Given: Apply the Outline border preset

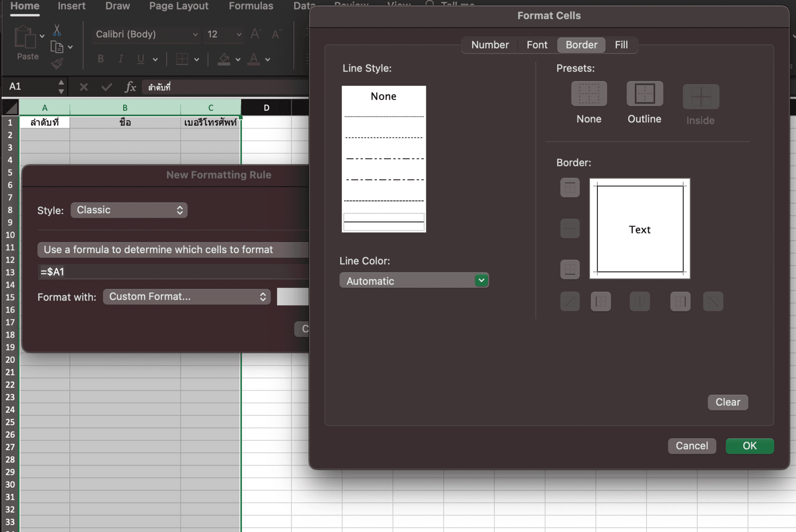Looking at the screenshot, I should 644,94.
